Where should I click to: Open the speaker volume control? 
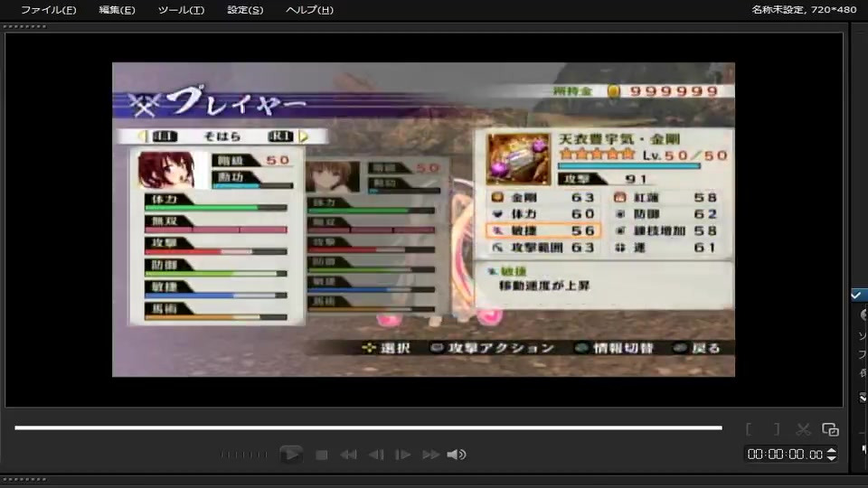(457, 455)
